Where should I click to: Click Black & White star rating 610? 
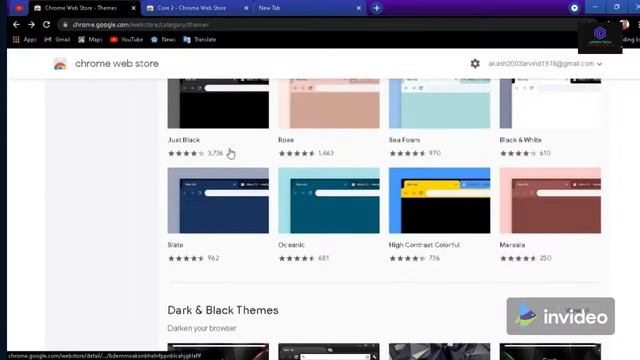(x=525, y=153)
